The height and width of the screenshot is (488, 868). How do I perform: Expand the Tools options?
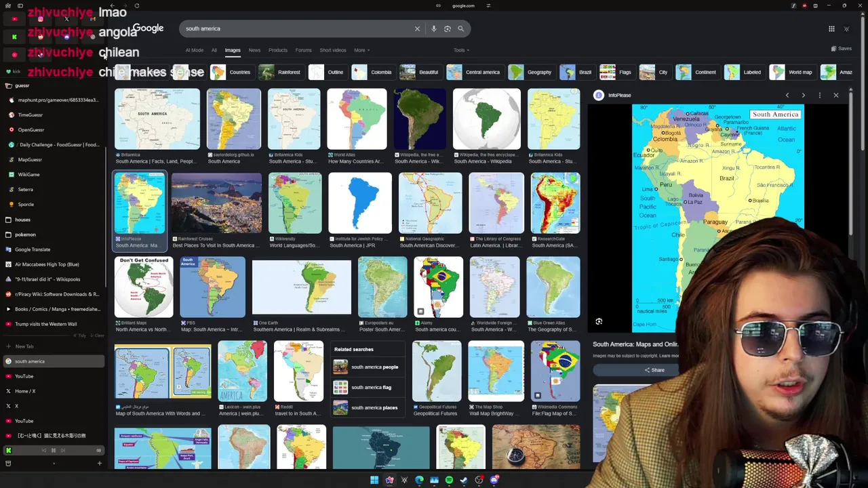point(462,50)
